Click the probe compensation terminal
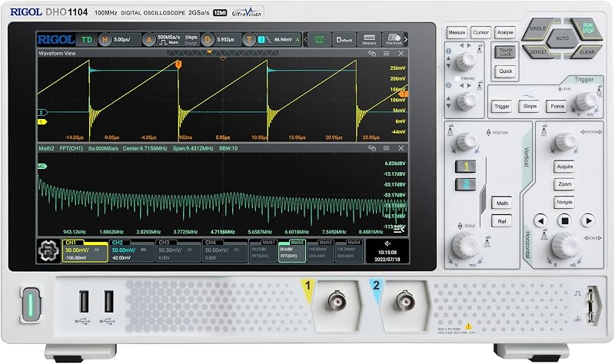 (x=593, y=305)
